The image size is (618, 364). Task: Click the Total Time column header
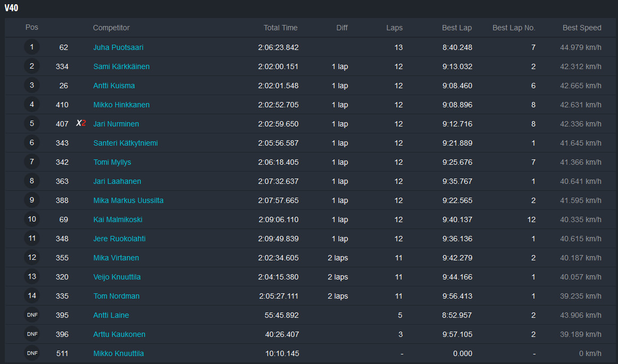(x=281, y=28)
